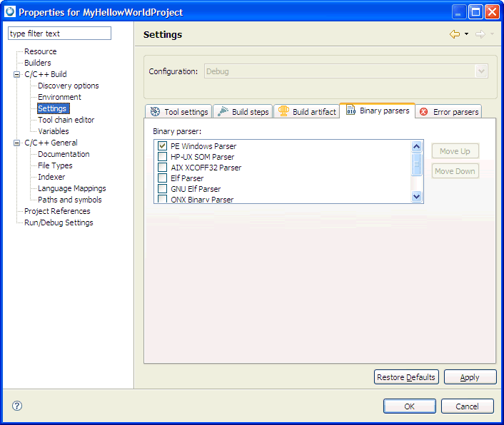This screenshot has width=504, height=425.
Task: Uncheck the PE Windows Parser checkbox
Action: coord(163,146)
